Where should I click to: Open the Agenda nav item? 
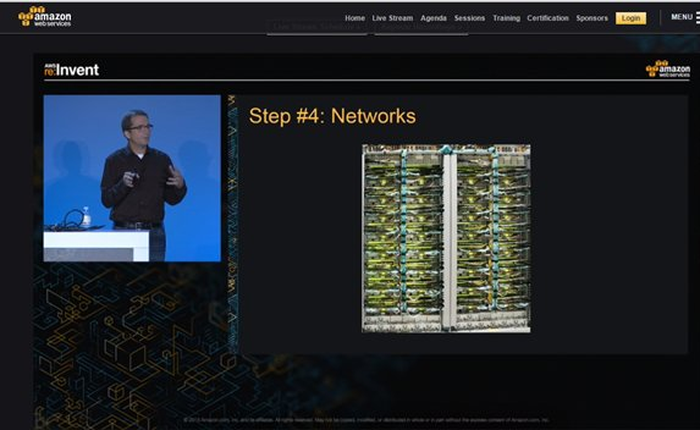[434, 18]
